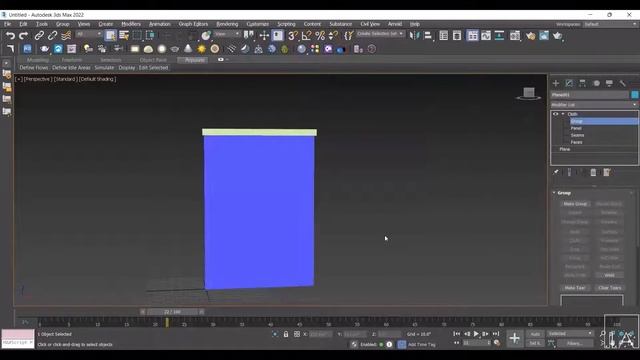
Task: Activate Bind to Space Warp tool
Action: (x=66, y=36)
